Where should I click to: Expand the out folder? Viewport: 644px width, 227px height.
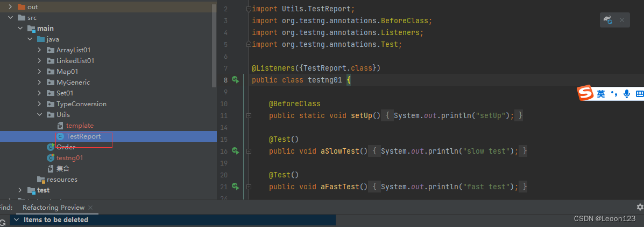[10, 7]
